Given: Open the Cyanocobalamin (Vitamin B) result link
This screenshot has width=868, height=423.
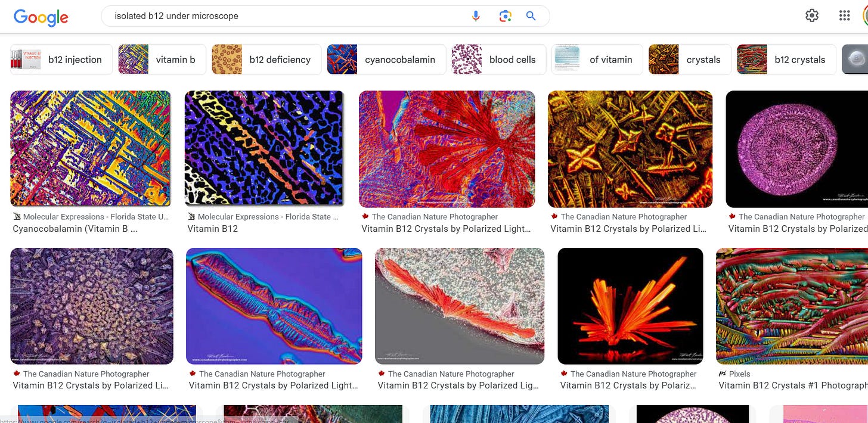Looking at the screenshot, I should click(x=75, y=229).
